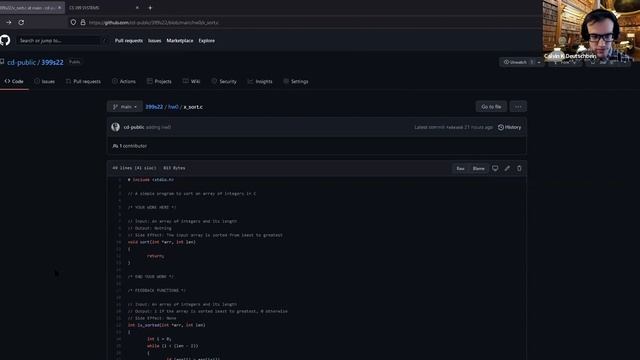Select the Security repository tab
640x360 pixels.
tap(224, 81)
